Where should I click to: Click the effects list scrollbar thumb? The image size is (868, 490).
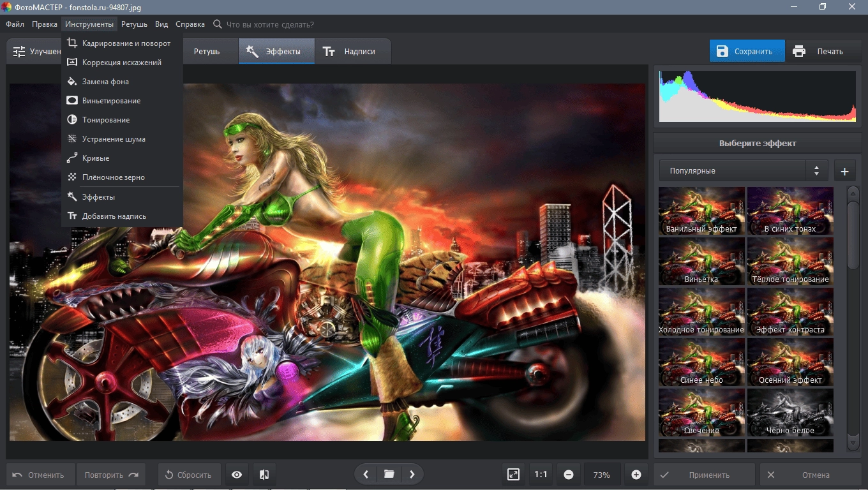pyautogui.click(x=853, y=235)
